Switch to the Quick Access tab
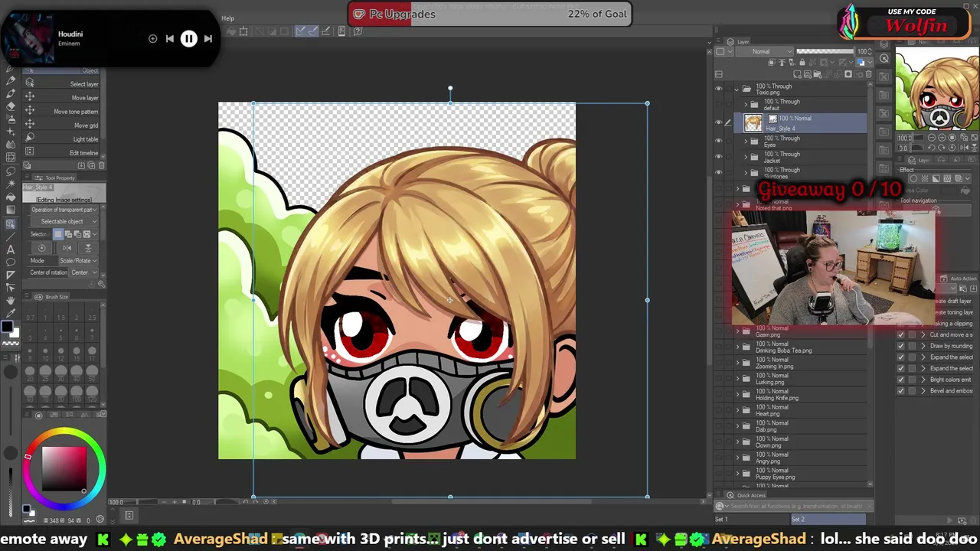Screen dimensions: 980x551 [745, 495]
